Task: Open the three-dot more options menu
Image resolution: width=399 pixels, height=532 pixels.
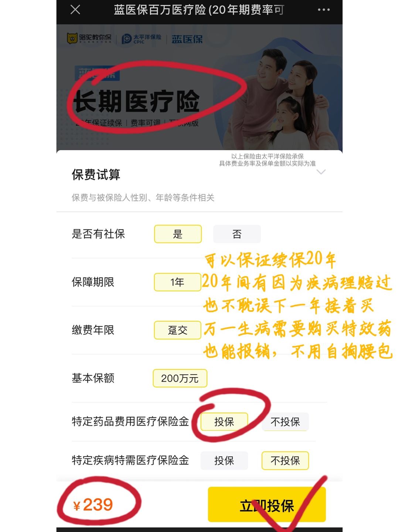Action: click(x=324, y=10)
